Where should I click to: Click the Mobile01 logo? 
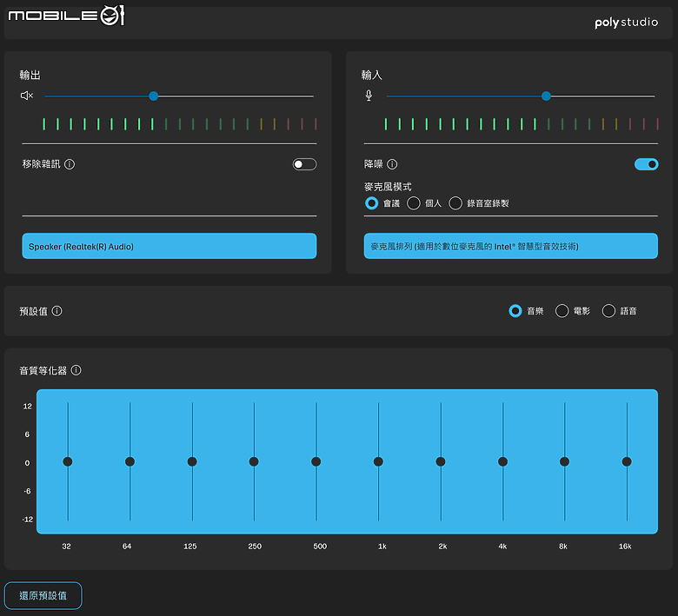67,16
